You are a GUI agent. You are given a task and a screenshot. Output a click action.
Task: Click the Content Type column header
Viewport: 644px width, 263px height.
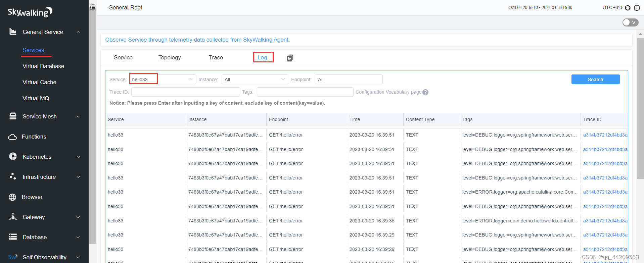point(420,119)
